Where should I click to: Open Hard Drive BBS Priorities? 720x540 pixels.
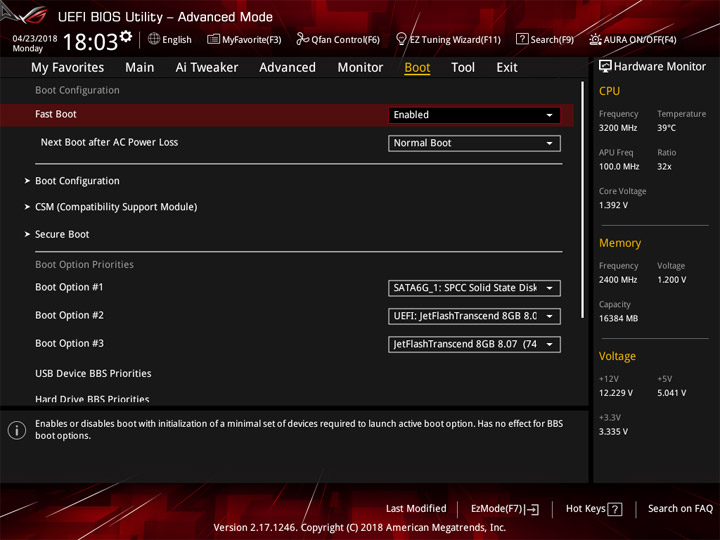coord(92,399)
